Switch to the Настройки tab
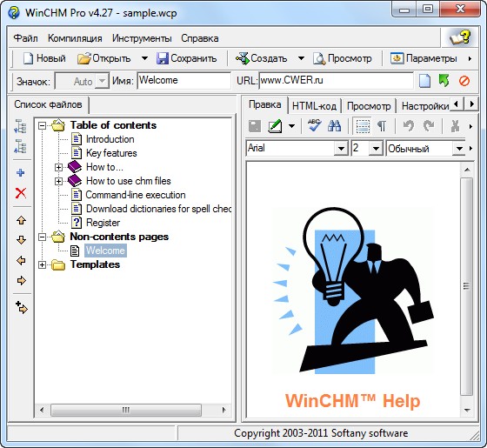Screen dimensions: 487x448 pos(425,106)
